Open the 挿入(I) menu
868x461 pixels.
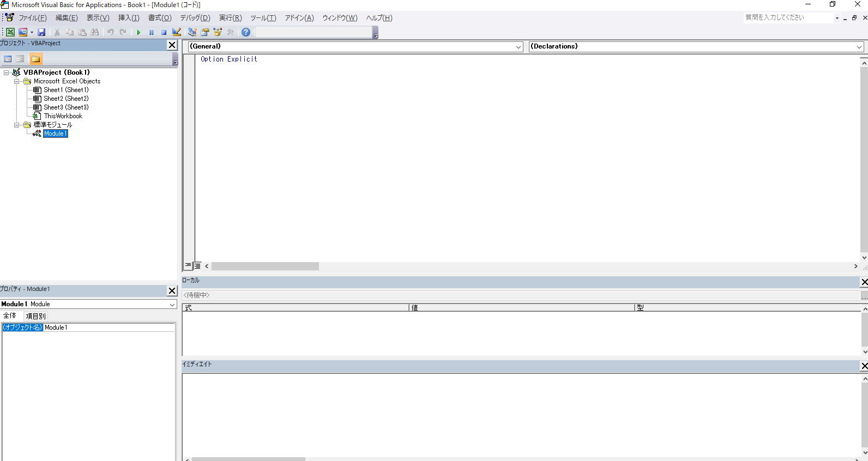129,18
